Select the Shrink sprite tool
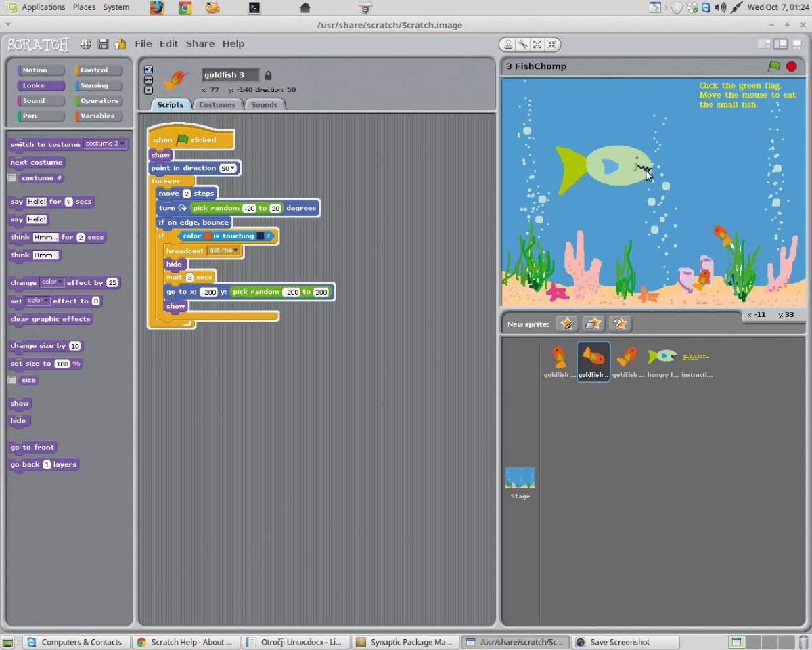The width and height of the screenshot is (812, 650). tap(552, 45)
